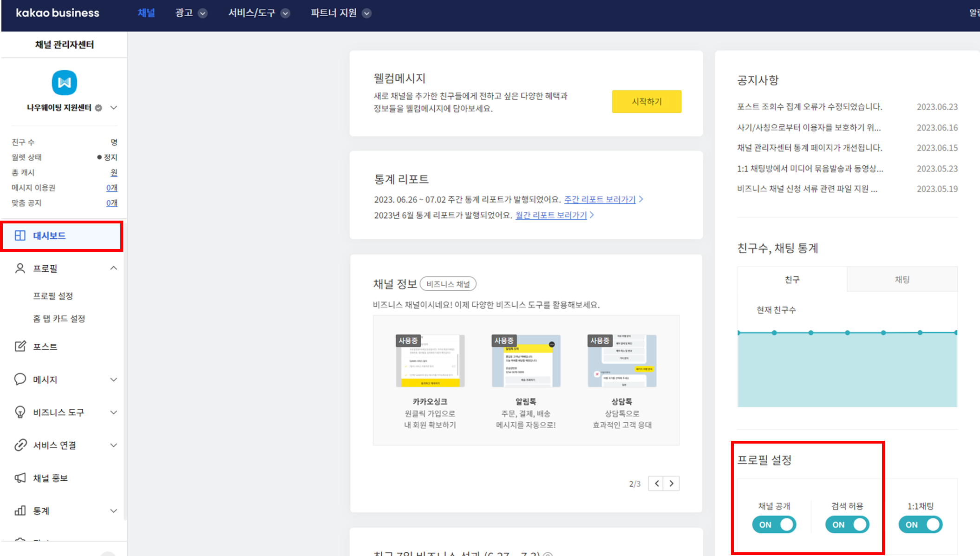Expand the 서비스 연결 sidebar section
Image resolution: width=980 pixels, height=556 pixels.
[113, 445]
